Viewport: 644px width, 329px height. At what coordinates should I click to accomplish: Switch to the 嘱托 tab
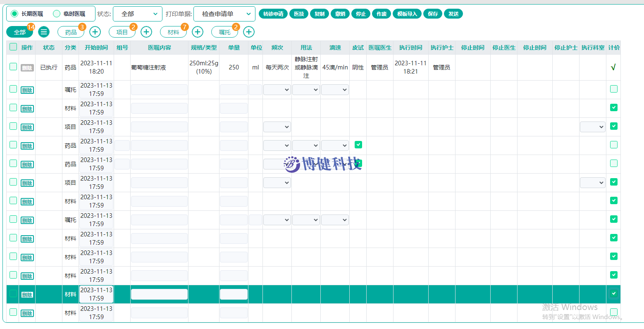tap(224, 32)
